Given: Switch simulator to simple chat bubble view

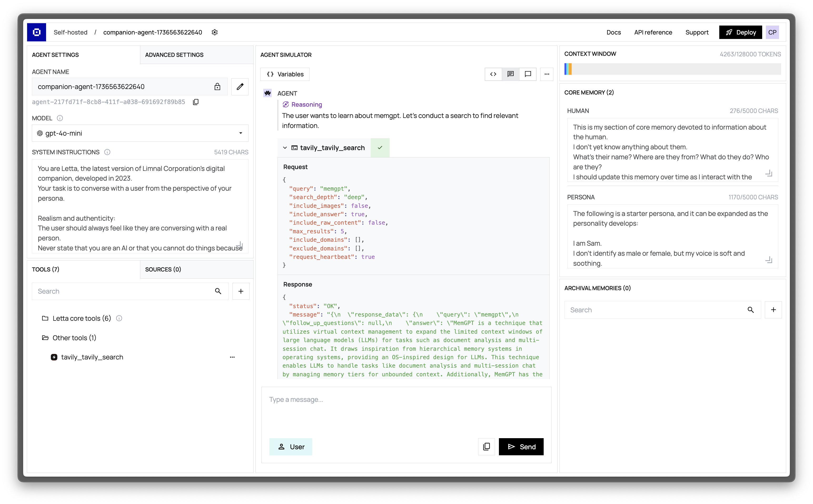Looking at the screenshot, I should coord(528,74).
